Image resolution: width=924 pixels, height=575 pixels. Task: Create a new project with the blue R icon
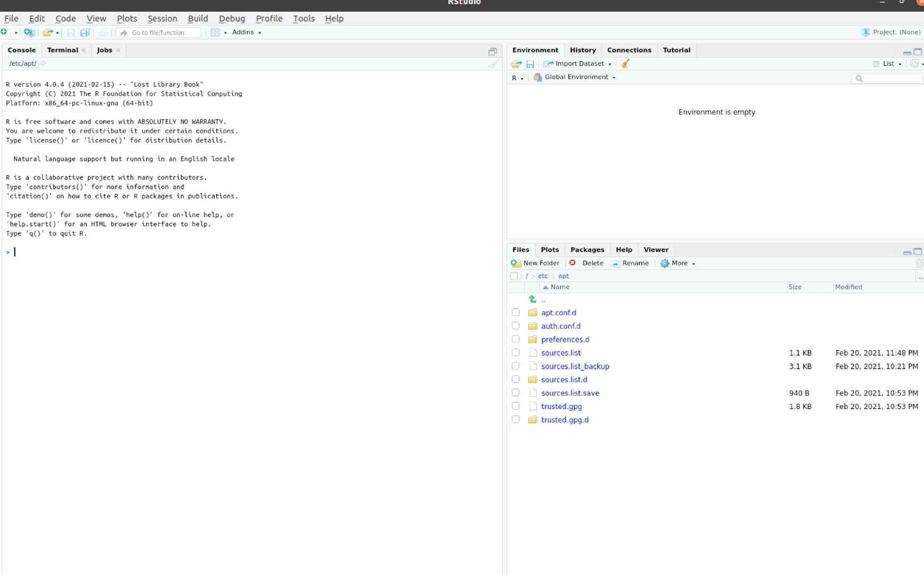[x=29, y=32]
